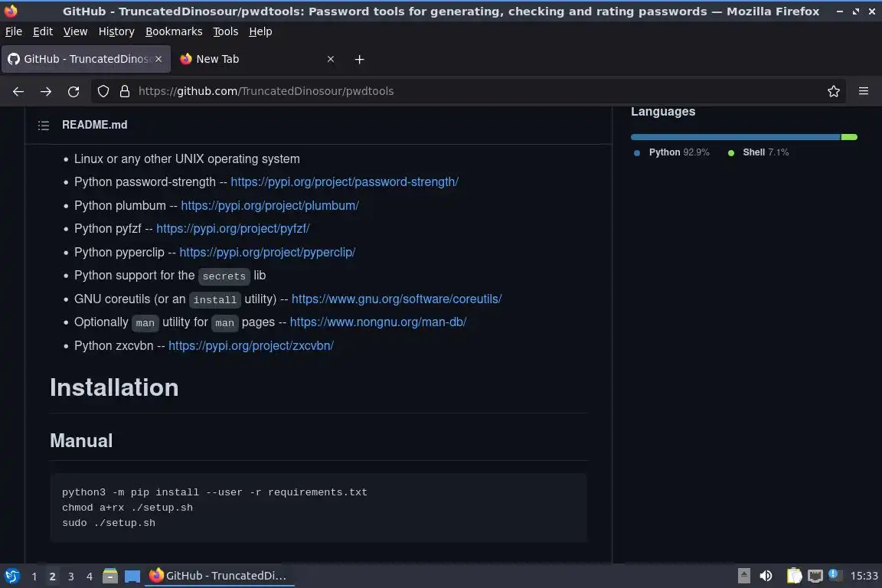Click the clock showing 15:33
The image size is (882, 588).
tap(864, 576)
